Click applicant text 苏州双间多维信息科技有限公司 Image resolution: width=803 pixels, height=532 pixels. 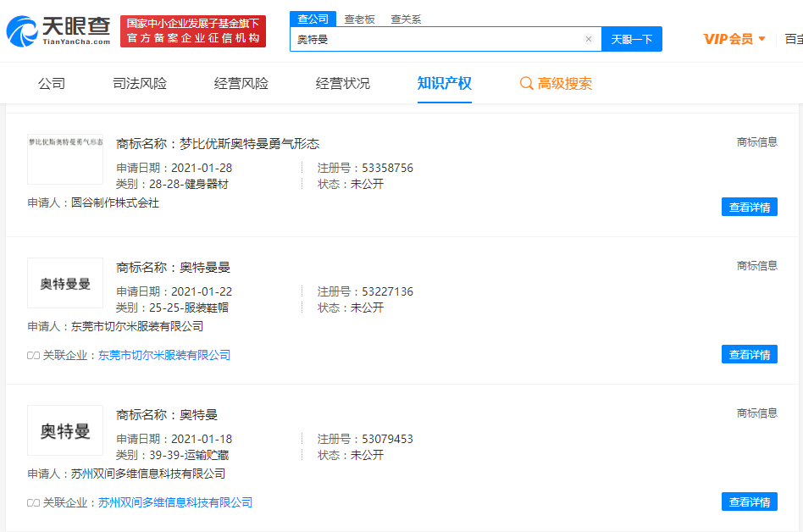148,474
